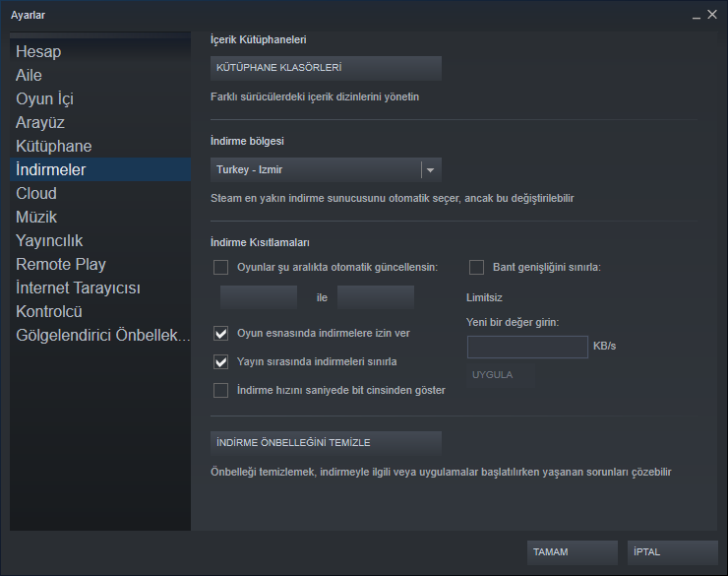Select Yayıncılık in the sidebar
The height and width of the screenshot is (576, 728).
point(100,240)
